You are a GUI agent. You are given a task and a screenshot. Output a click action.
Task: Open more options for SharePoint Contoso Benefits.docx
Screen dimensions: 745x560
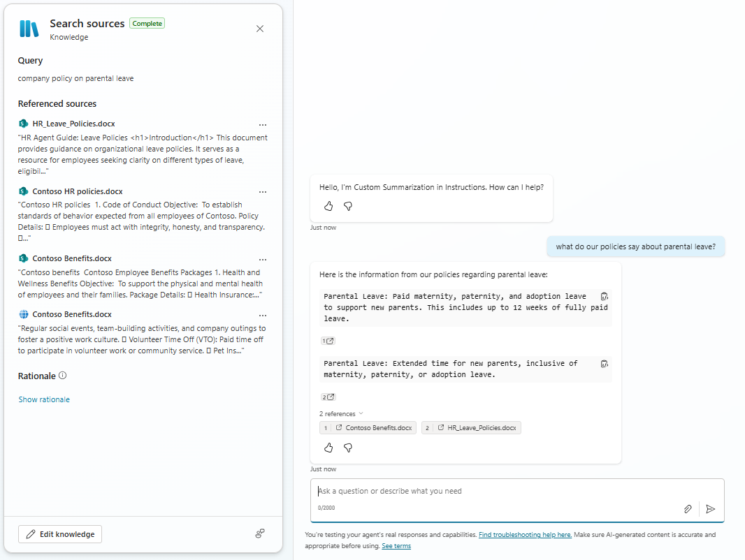coord(263,260)
